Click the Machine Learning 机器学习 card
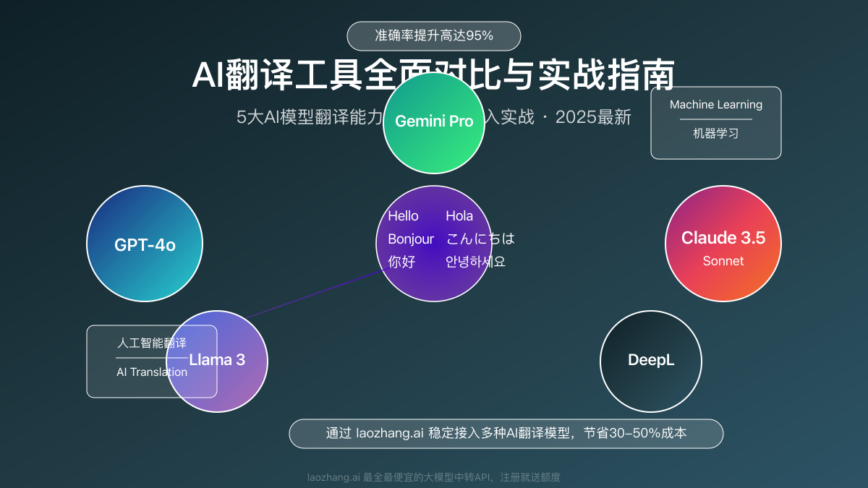 pos(716,122)
